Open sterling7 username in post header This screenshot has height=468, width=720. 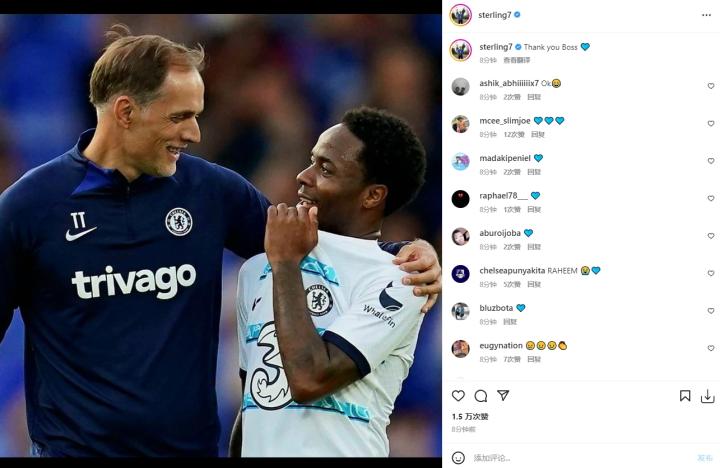tap(495, 15)
